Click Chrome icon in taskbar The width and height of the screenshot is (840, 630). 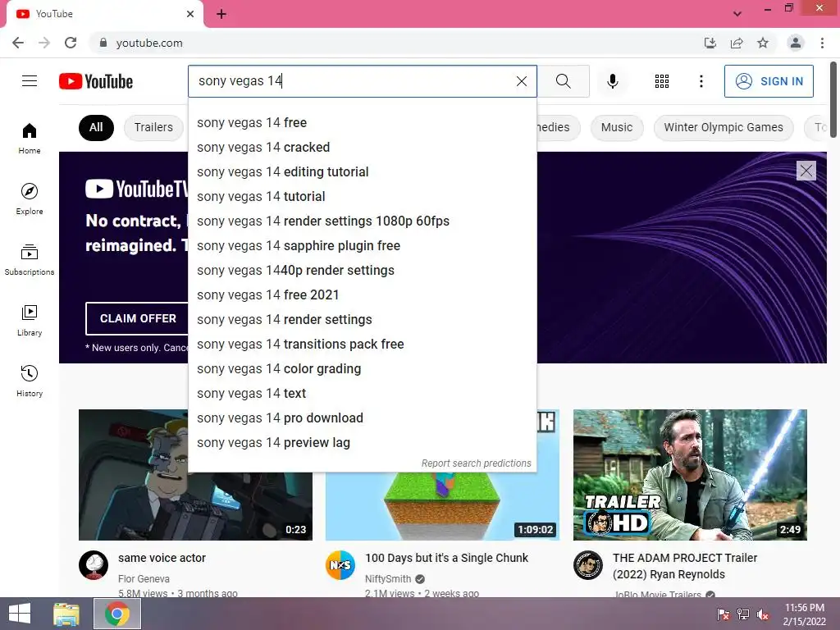[x=117, y=614]
